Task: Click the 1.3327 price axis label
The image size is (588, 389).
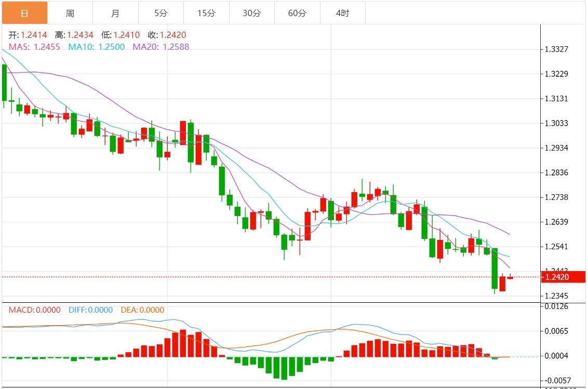Action: [x=556, y=49]
